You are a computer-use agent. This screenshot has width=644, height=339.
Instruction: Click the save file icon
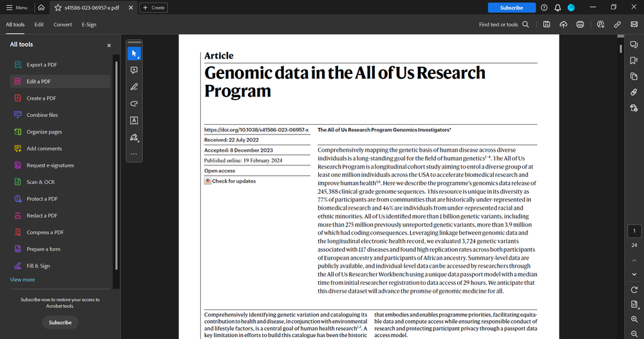tap(546, 24)
